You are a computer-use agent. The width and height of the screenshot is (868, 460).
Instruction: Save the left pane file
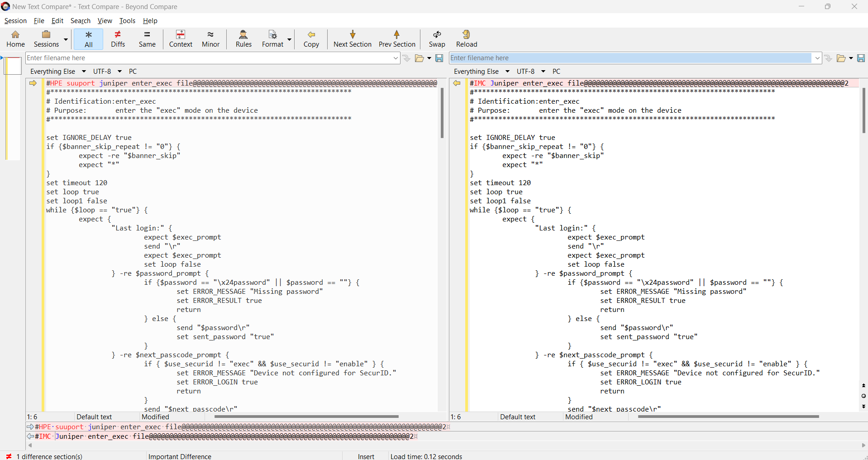tap(439, 58)
